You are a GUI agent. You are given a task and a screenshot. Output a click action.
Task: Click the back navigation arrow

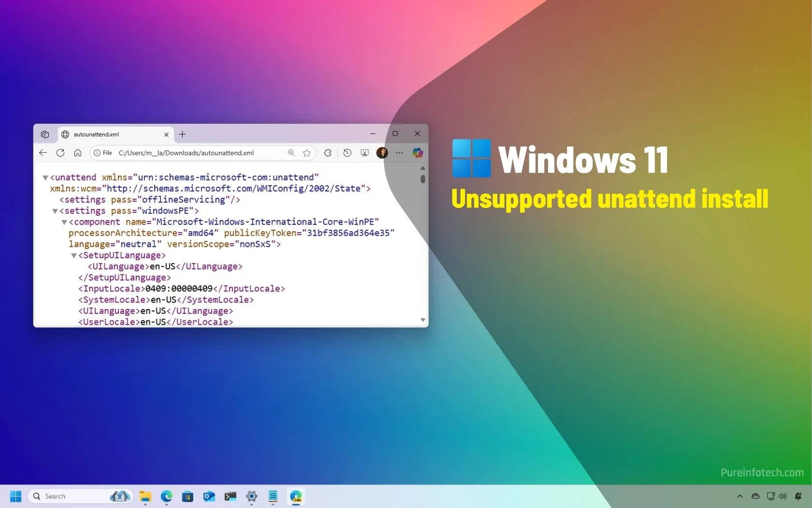(43, 153)
